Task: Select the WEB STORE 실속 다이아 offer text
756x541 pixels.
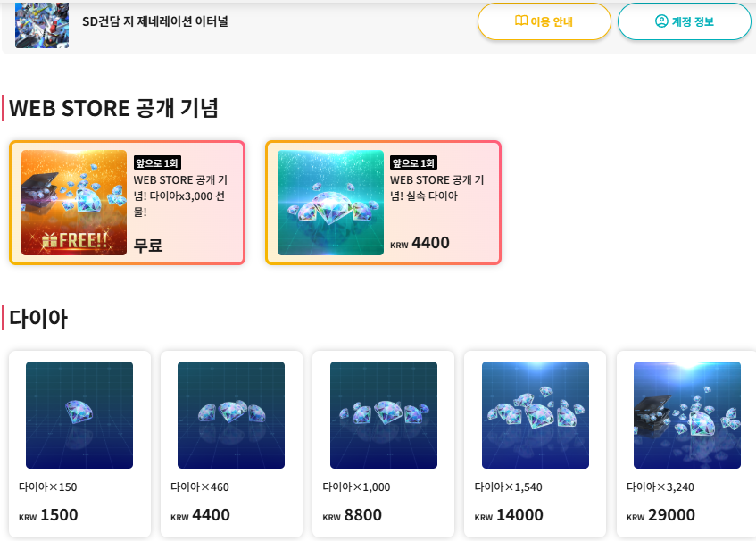Action: pyautogui.click(x=436, y=187)
